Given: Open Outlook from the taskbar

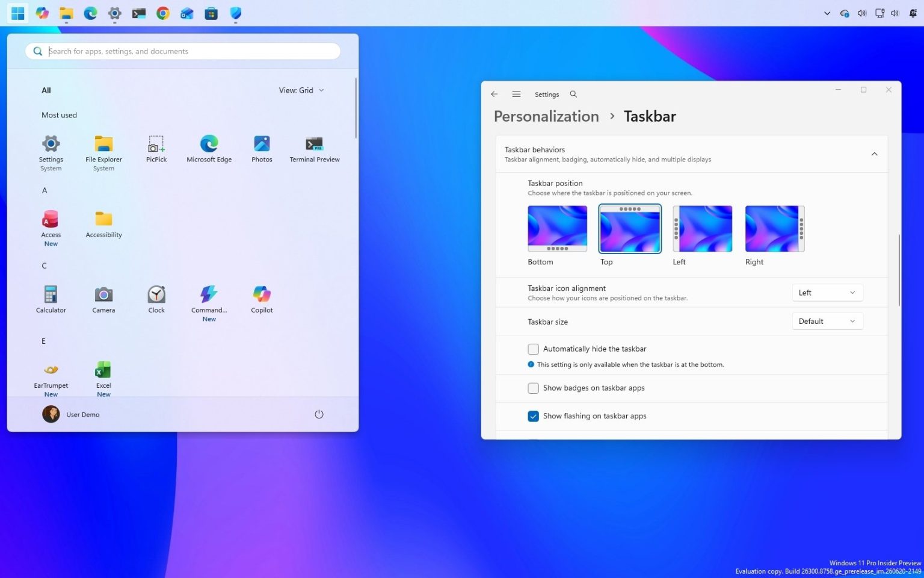Looking at the screenshot, I should 187,13.
